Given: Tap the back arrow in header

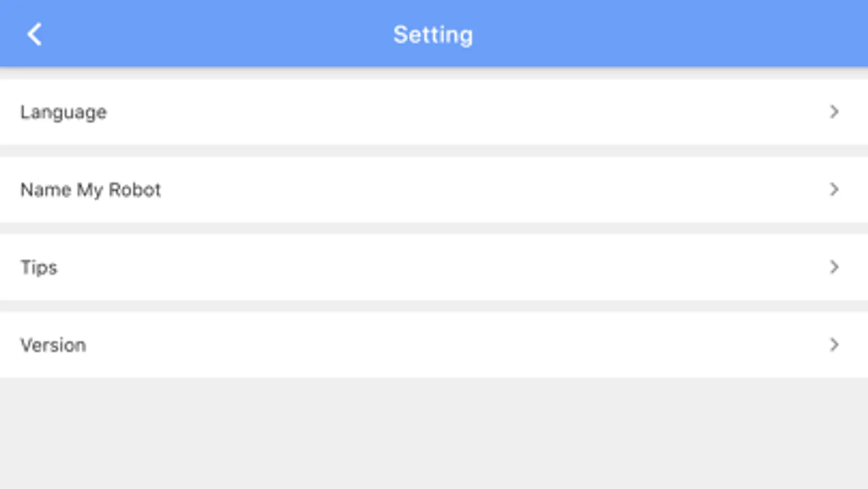Looking at the screenshot, I should (x=34, y=35).
